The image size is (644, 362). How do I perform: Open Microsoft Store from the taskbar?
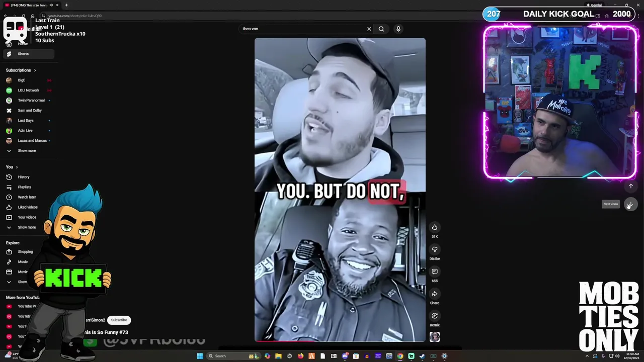(356, 356)
